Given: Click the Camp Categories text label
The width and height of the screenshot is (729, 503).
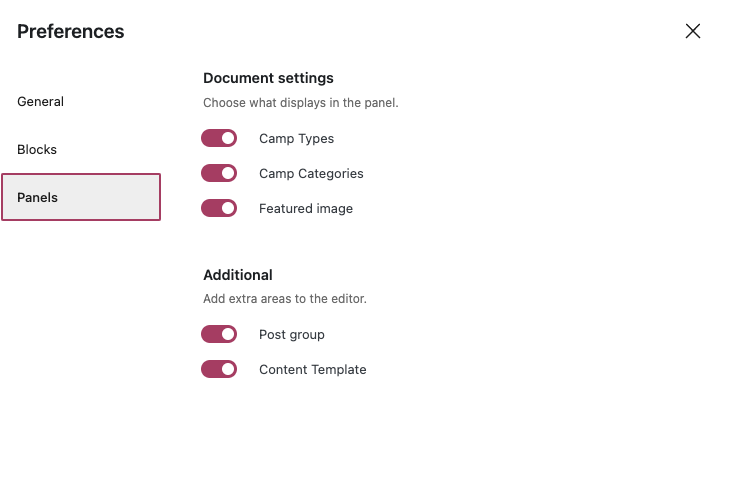Looking at the screenshot, I should click(x=311, y=173).
